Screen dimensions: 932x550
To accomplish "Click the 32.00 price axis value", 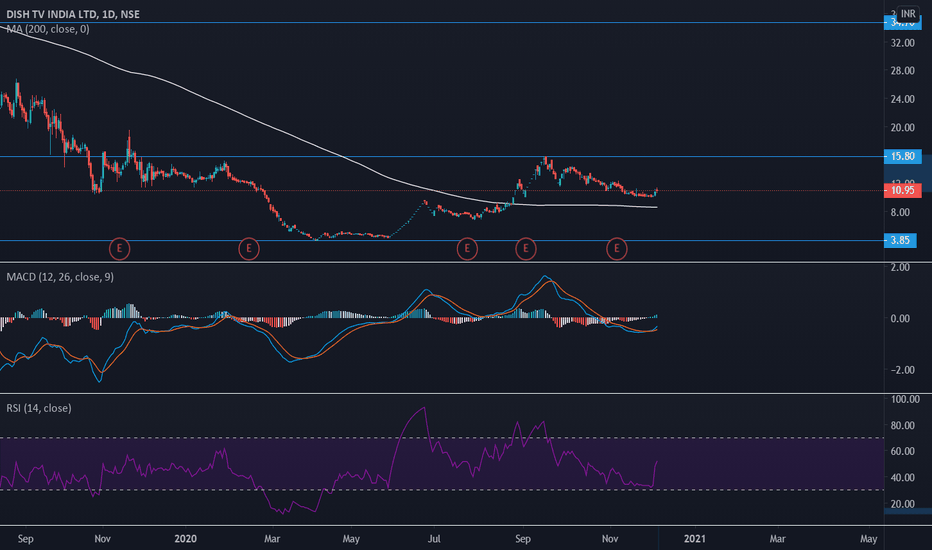I will (x=902, y=43).
